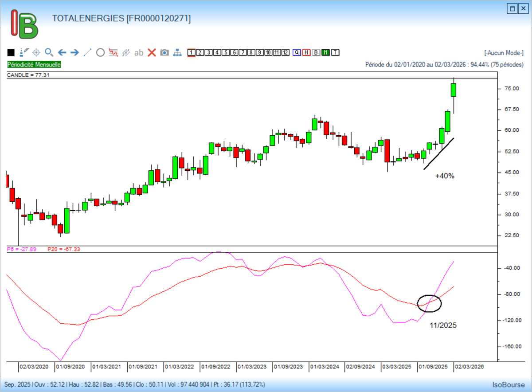
Task: Take a snapshot with the camera icon
Action: coord(164,52)
